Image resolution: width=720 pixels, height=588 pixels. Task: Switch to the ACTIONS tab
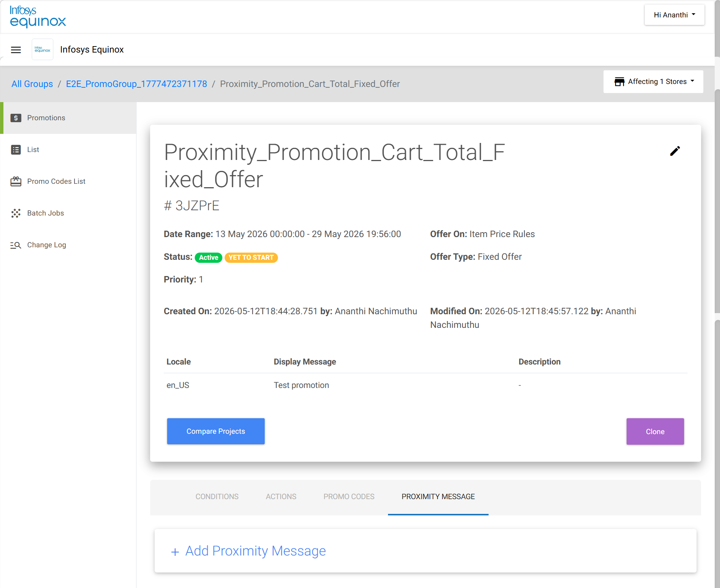[281, 497]
